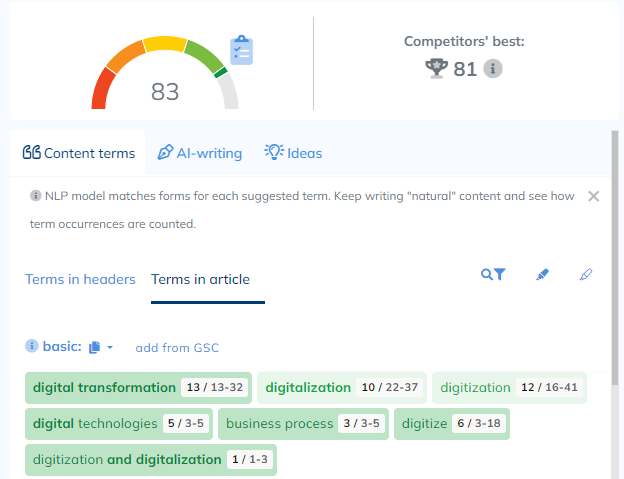
Task: Click the basic label
Action: tap(62, 347)
